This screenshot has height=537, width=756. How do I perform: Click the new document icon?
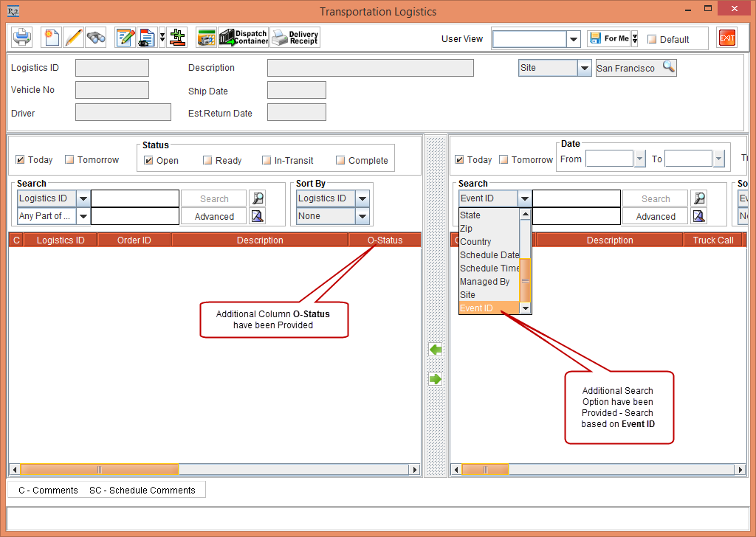(51, 37)
